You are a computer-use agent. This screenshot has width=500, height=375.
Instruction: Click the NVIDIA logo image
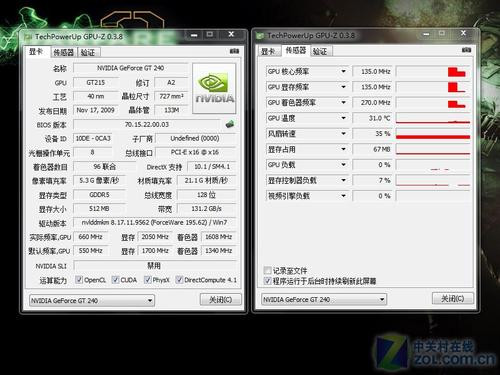tap(214, 88)
